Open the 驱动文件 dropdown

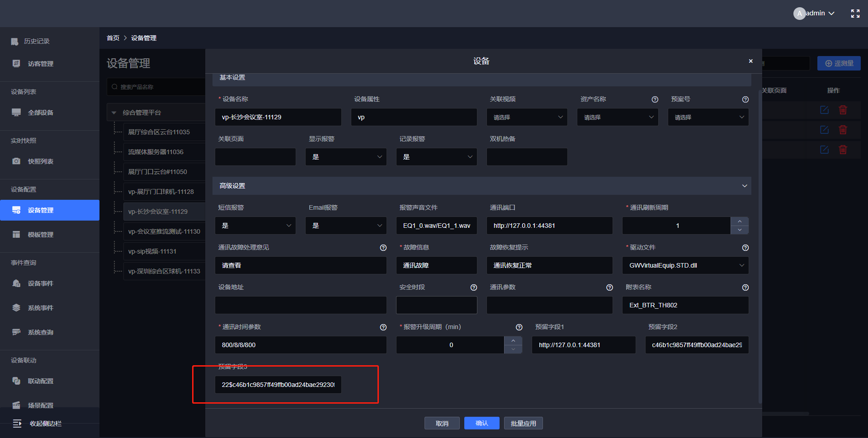[x=685, y=265]
